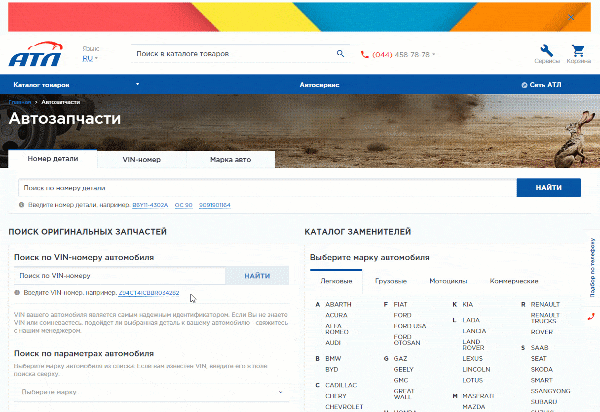The height and width of the screenshot is (412, 600).
Task: Choose BYD brand
Action: [x=331, y=370]
